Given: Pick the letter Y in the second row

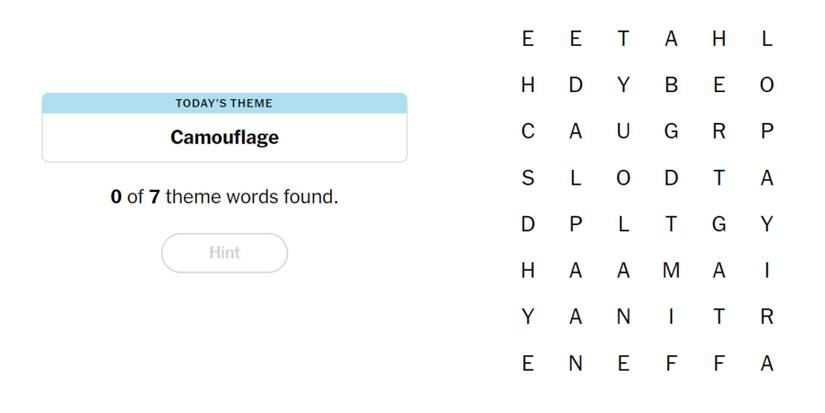Looking at the screenshot, I should tap(623, 86).
